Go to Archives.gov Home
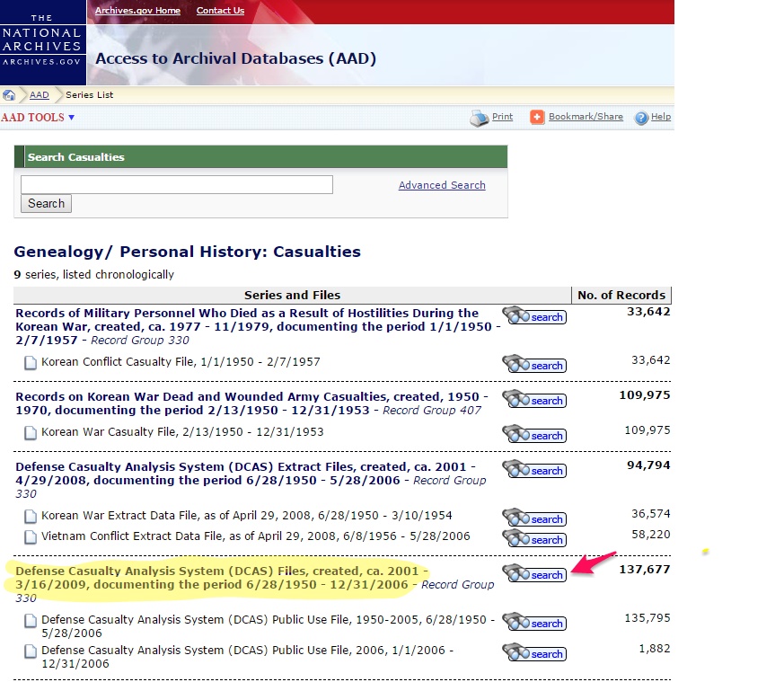The width and height of the screenshot is (784, 682). click(x=137, y=11)
